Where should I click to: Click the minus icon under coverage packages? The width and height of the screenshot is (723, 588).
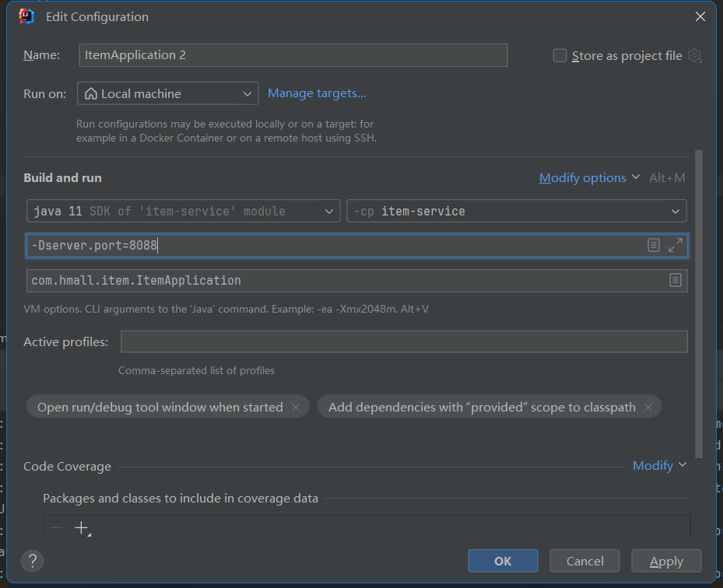56,528
